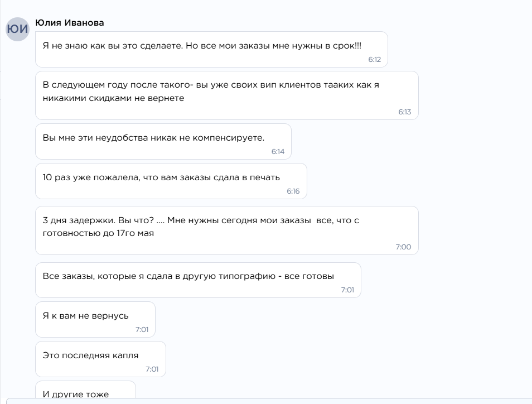The image size is (532, 404).
Task: Select the partially visible И другие тоже message
Action: pos(85,389)
